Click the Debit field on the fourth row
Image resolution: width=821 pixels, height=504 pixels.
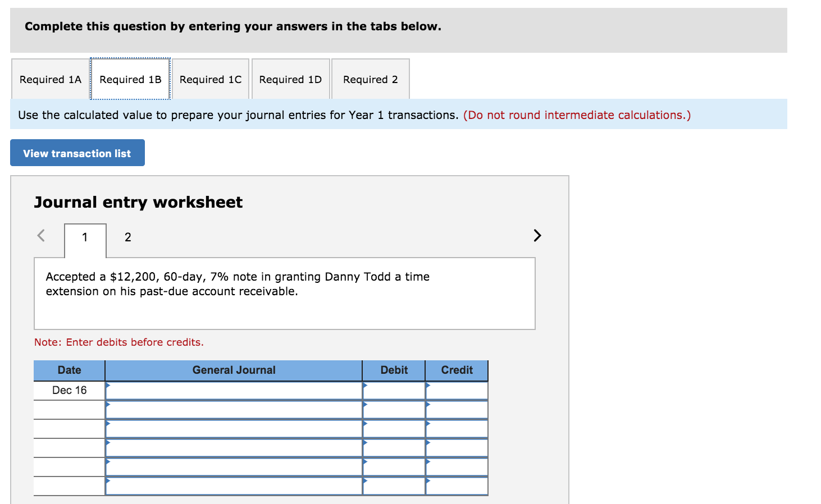tap(394, 448)
